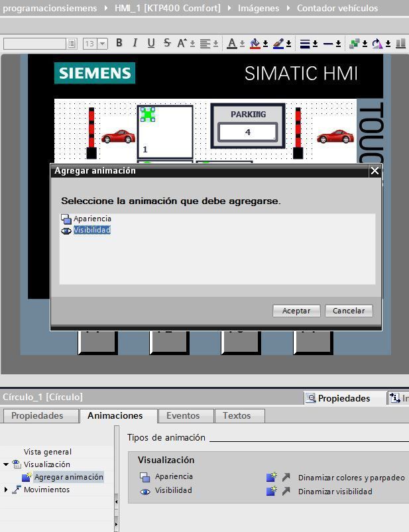Click the PARKING counter field showing 4
This screenshot has width=409, height=532.
(x=248, y=133)
